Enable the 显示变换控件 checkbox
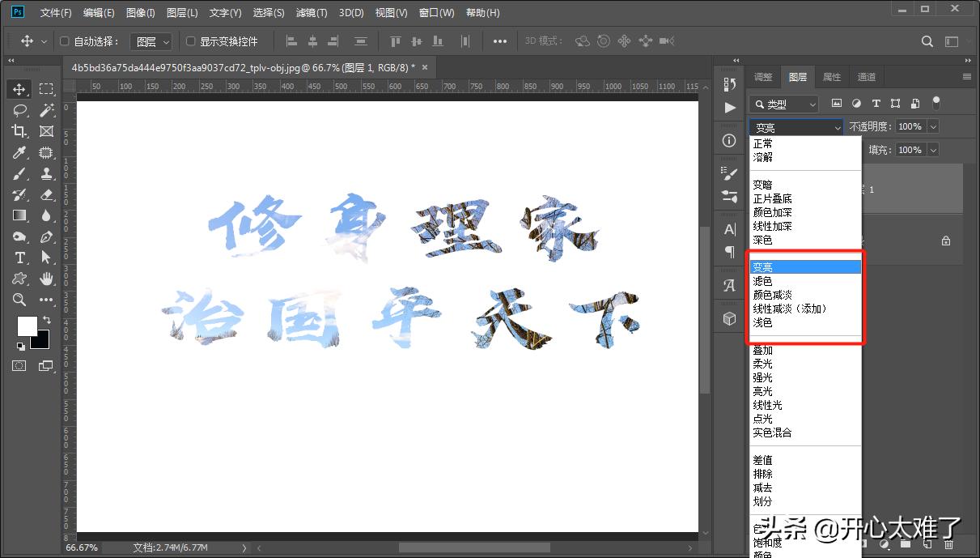This screenshot has width=980, height=558. click(x=191, y=41)
